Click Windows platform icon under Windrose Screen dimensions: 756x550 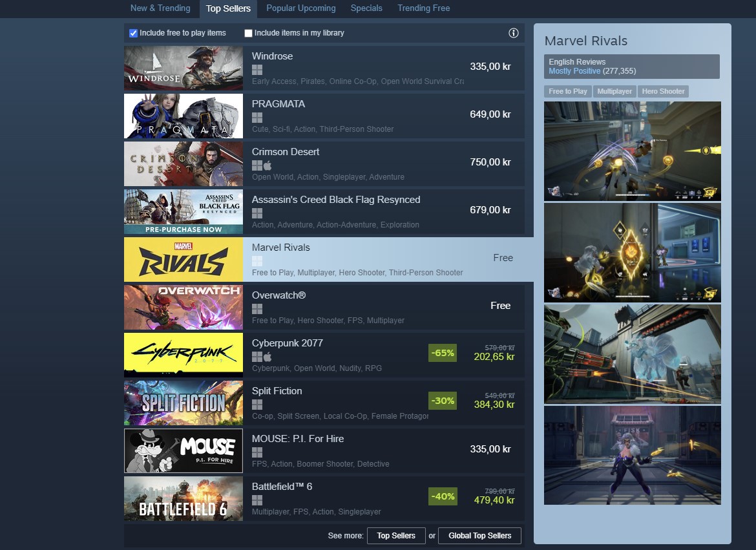[x=257, y=69]
